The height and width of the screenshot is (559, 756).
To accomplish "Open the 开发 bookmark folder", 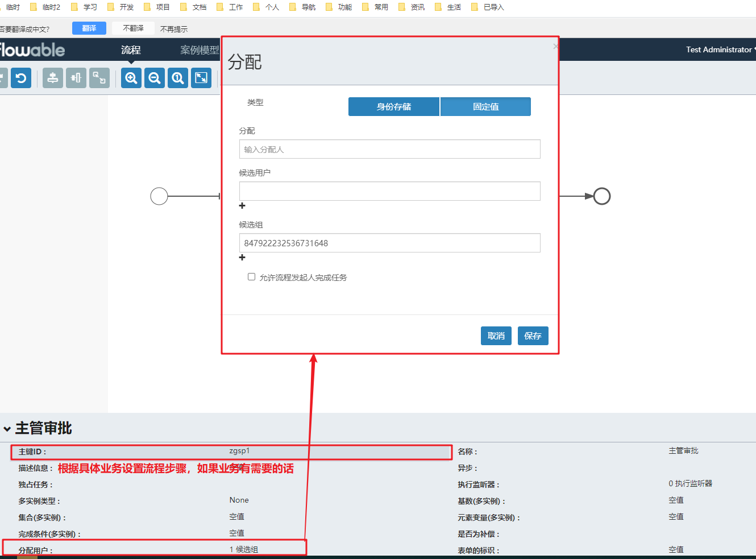I will [121, 7].
